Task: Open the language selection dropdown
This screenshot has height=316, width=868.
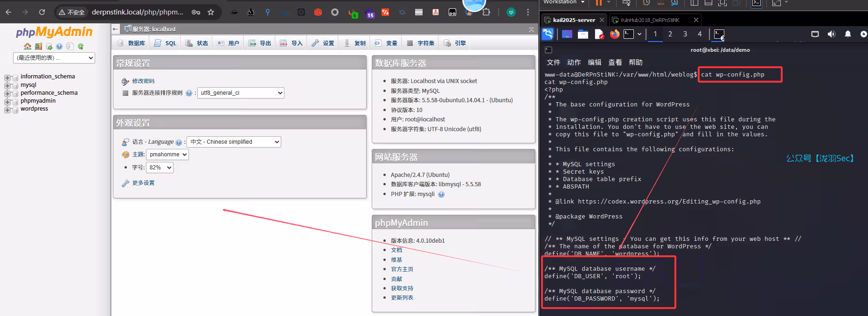Action: pyautogui.click(x=234, y=142)
